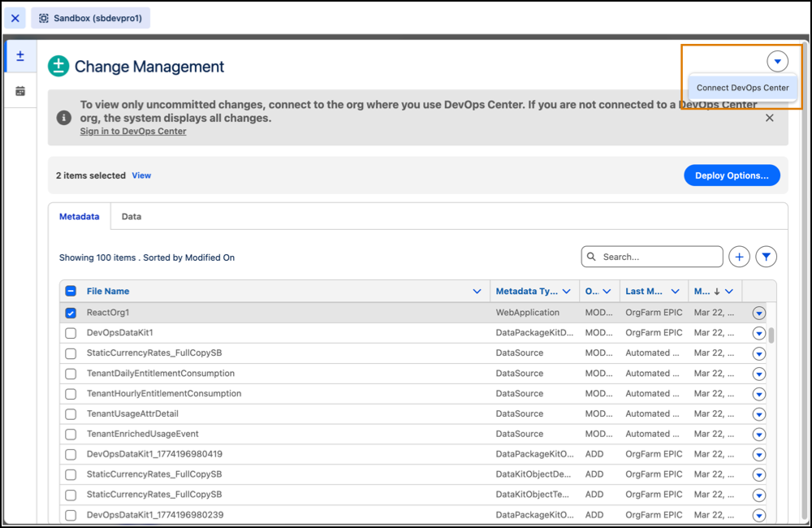Open Deploy Options
Image resolution: width=812 pixels, height=528 pixels.
pyautogui.click(x=732, y=175)
